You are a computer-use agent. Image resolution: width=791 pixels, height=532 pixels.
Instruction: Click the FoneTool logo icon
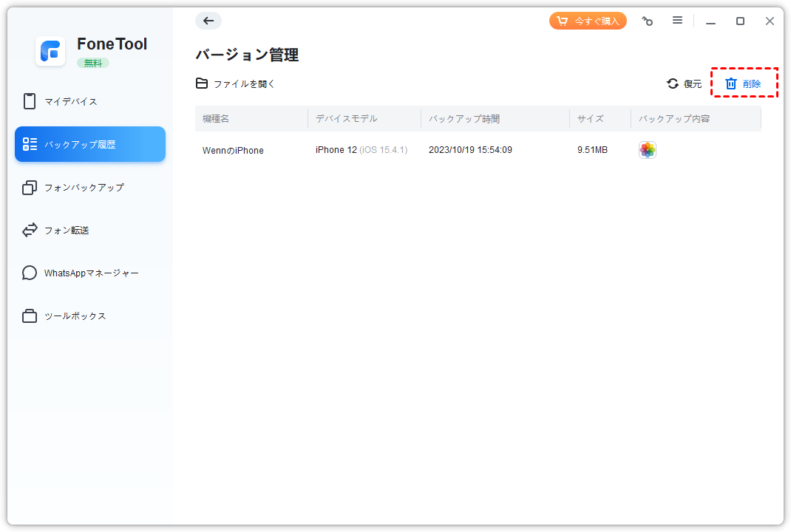click(x=50, y=51)
